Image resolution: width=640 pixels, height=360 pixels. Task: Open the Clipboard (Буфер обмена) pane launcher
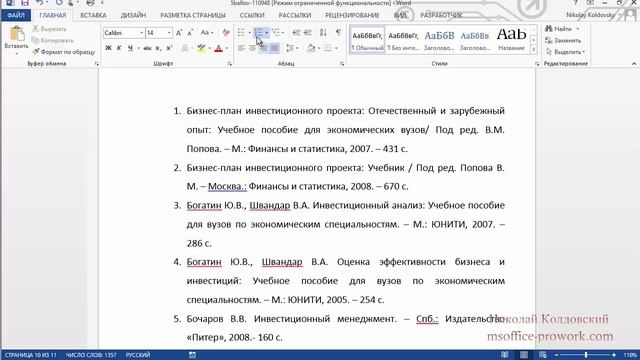(x=96, y=64)
